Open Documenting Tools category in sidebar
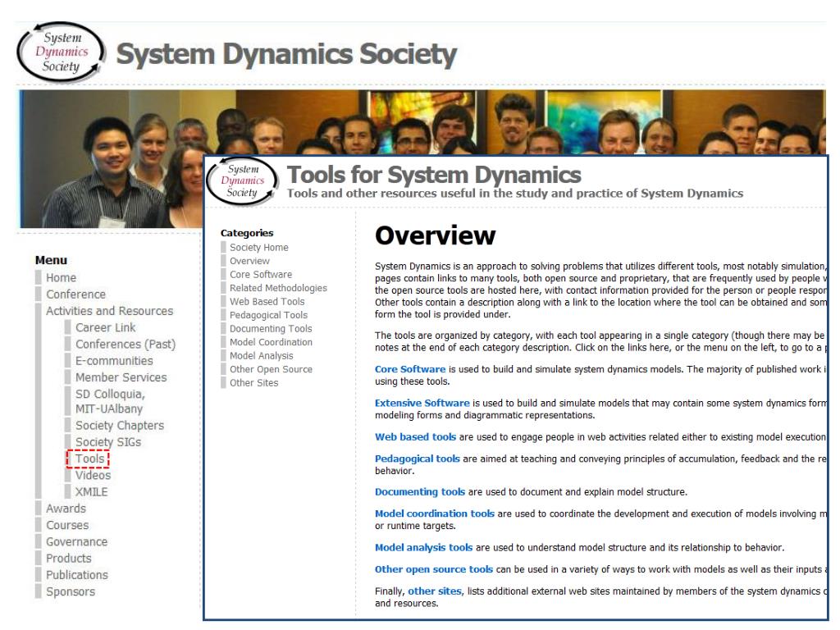840x630 pixels. 271,328
